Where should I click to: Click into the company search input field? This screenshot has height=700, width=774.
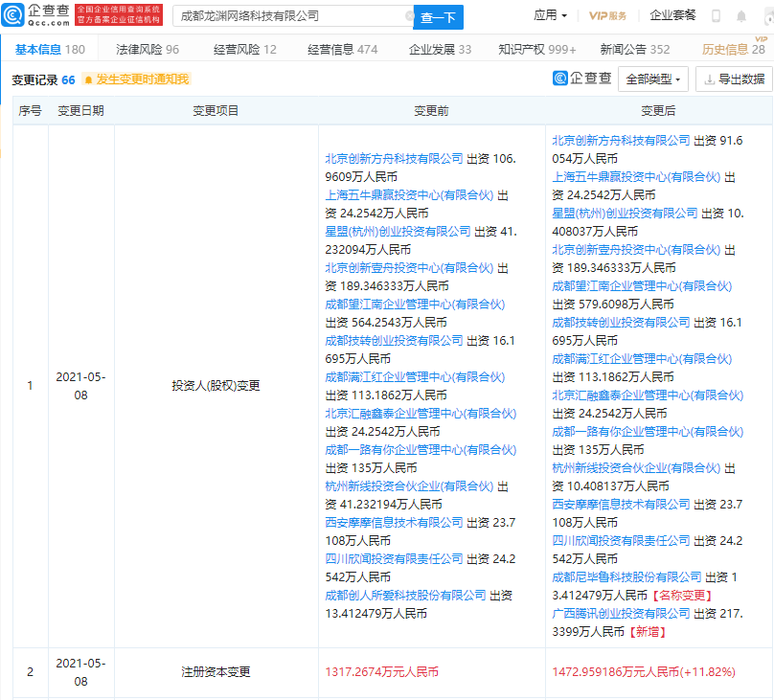(x=287, y=16)
